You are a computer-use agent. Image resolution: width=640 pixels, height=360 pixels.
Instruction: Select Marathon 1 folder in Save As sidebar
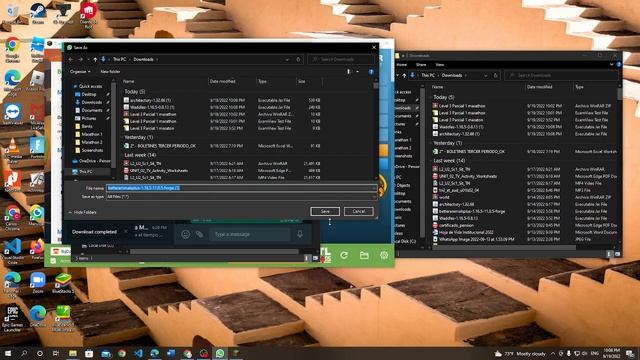pyautogui.click(x=91, y=134)
